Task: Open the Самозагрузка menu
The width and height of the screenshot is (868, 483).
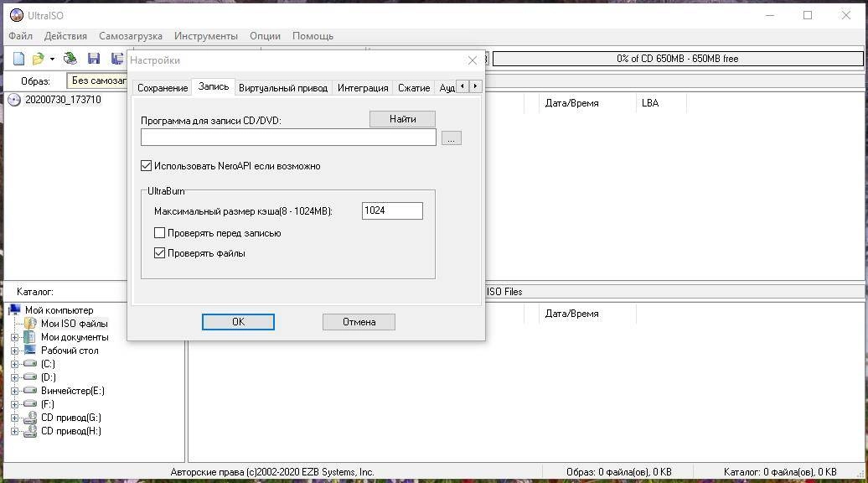Action: coord(131,36)
